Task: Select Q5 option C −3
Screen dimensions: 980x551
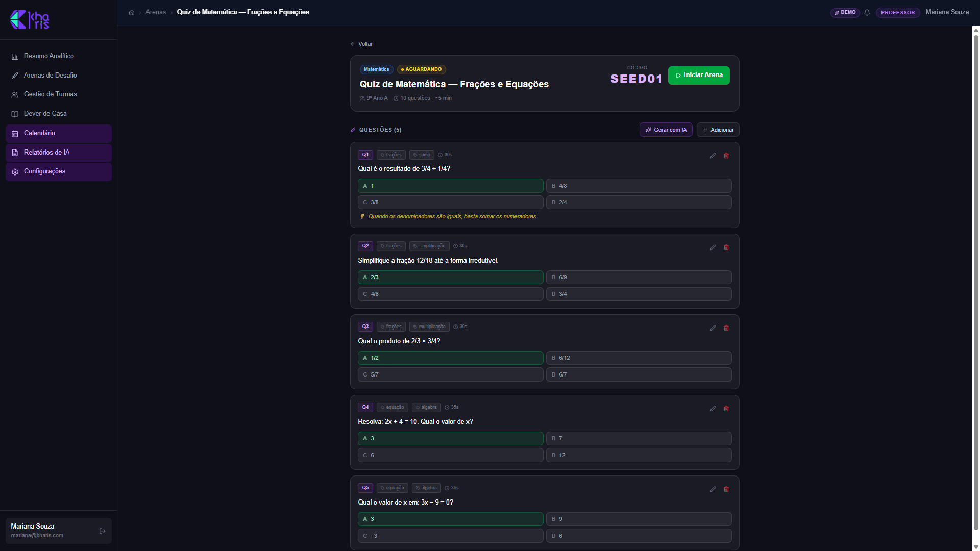Action: tap(451, 536)
